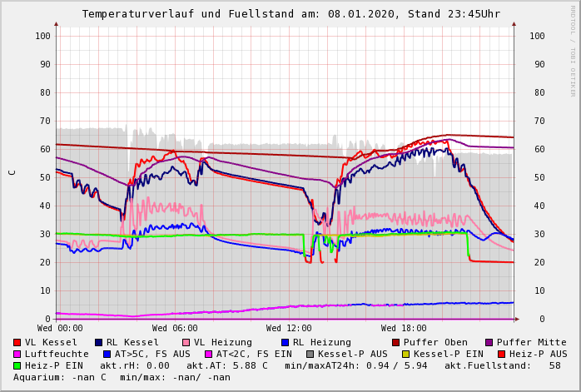Select the pink VL Heizung legend swatch
581x392 pixels.
click(x=186, y=342)
